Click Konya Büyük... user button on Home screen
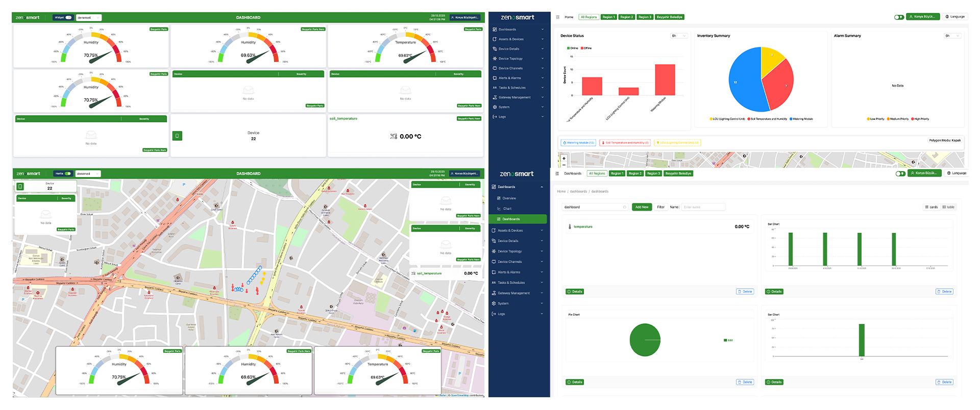Viewport: 980px width, 410px height. point(923,17)
